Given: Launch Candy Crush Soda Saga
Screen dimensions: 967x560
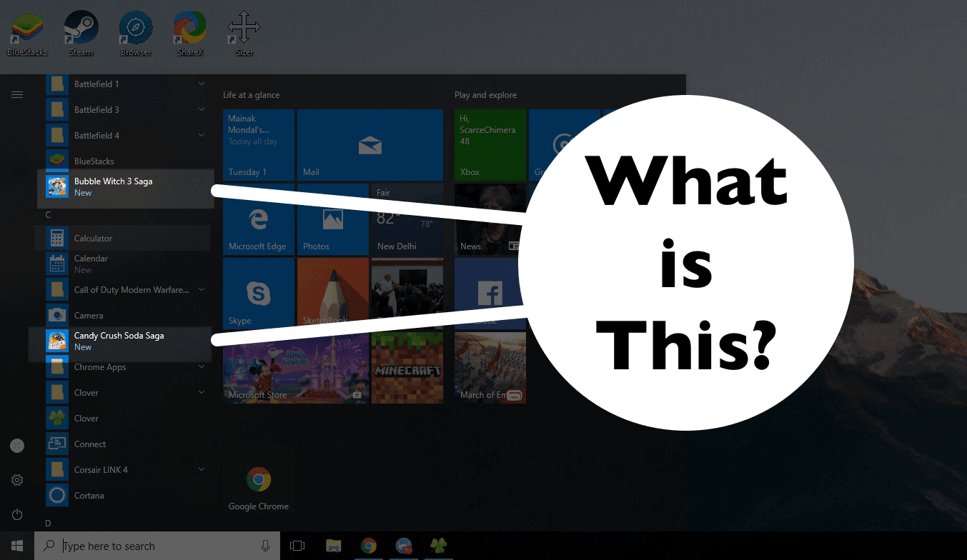Looking at the screenshot, I should click(x=122, y=343).
